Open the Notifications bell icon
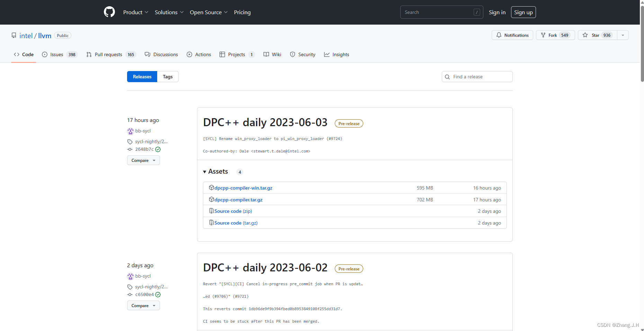The width and height of the screenshot is (644, 331). [x=499, y=35]
